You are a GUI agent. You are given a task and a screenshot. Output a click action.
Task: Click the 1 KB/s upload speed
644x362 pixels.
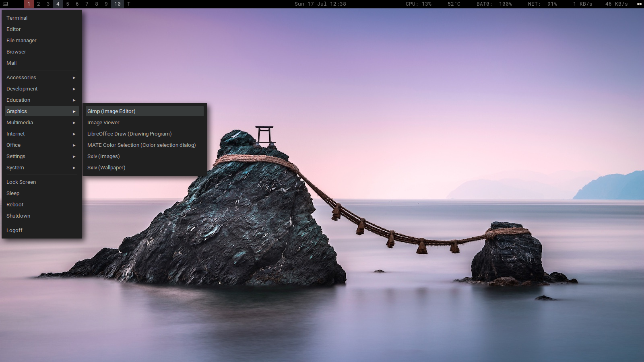coord(583,4)
